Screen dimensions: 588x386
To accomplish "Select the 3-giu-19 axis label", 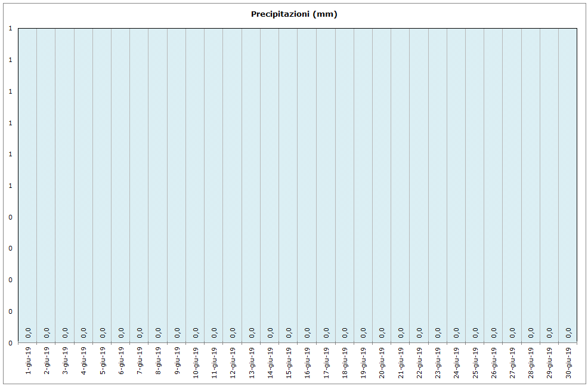I will coord(65,360).
